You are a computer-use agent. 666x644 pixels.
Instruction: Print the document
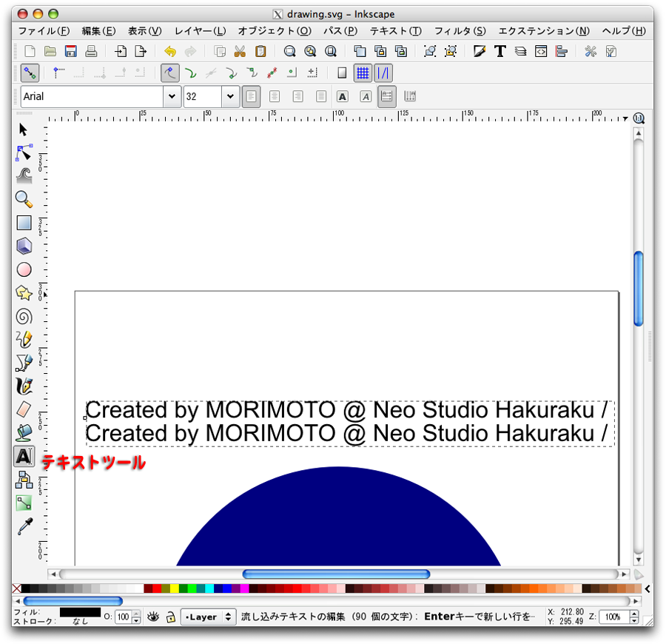[91, 51]
